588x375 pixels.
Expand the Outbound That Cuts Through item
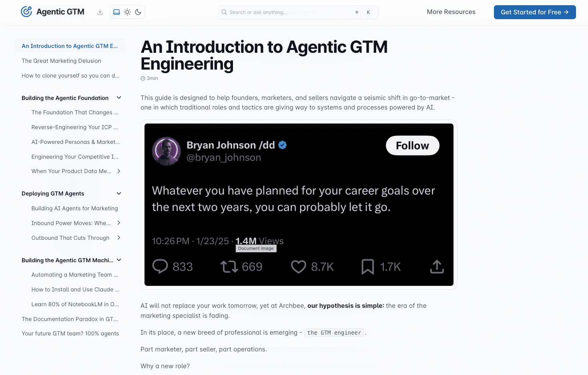tap(119, 238)
